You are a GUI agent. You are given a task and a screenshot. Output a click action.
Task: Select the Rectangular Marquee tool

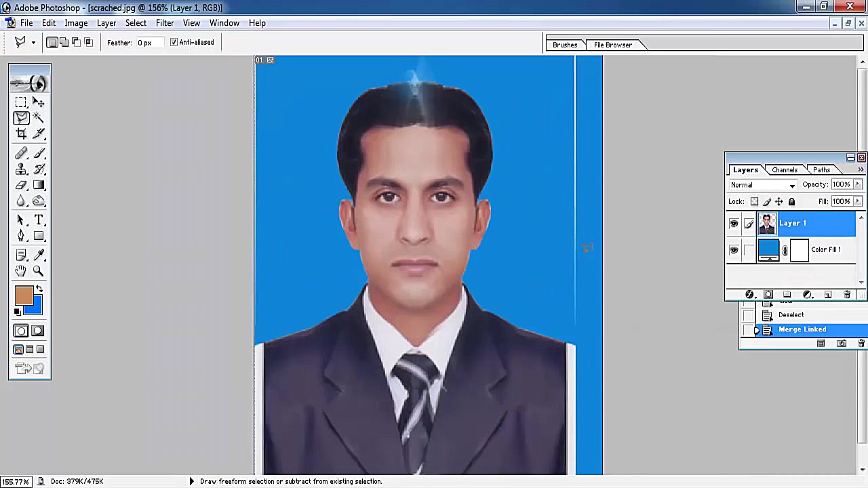click(21, 102)
